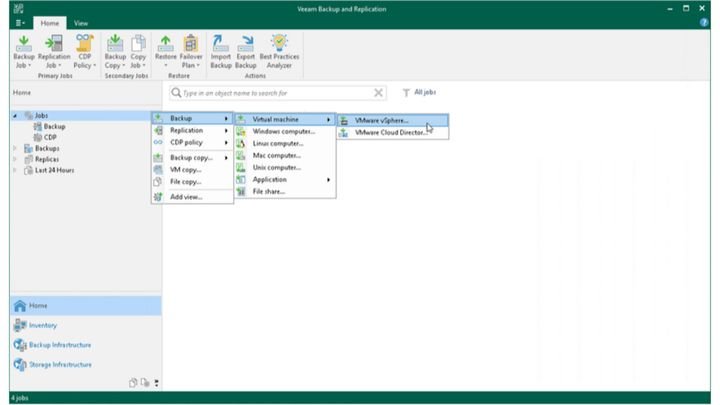Choose File copy... menu entry
The width and height of the screenshot is (720, 405).
click(x=192, y=181)
